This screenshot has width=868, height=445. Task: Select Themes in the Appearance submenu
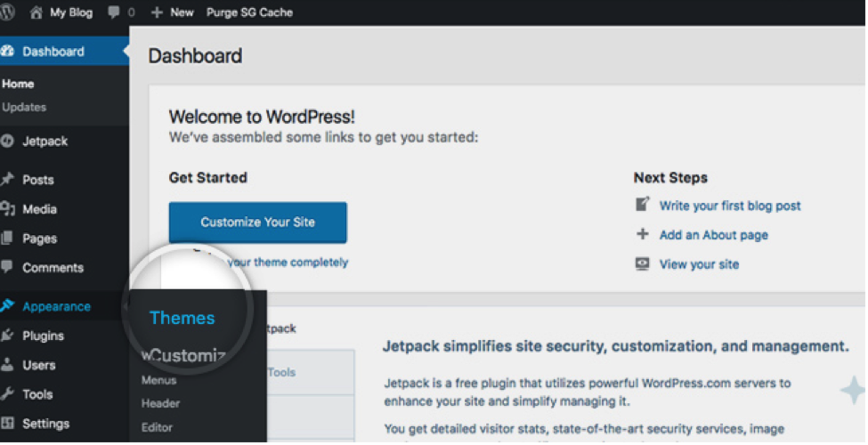click(183, 318)
